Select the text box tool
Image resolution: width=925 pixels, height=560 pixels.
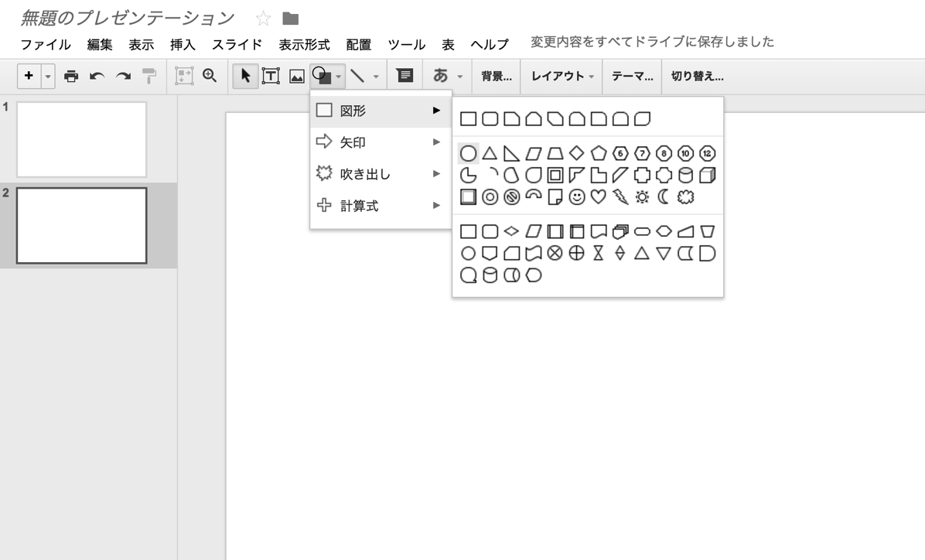271,75
